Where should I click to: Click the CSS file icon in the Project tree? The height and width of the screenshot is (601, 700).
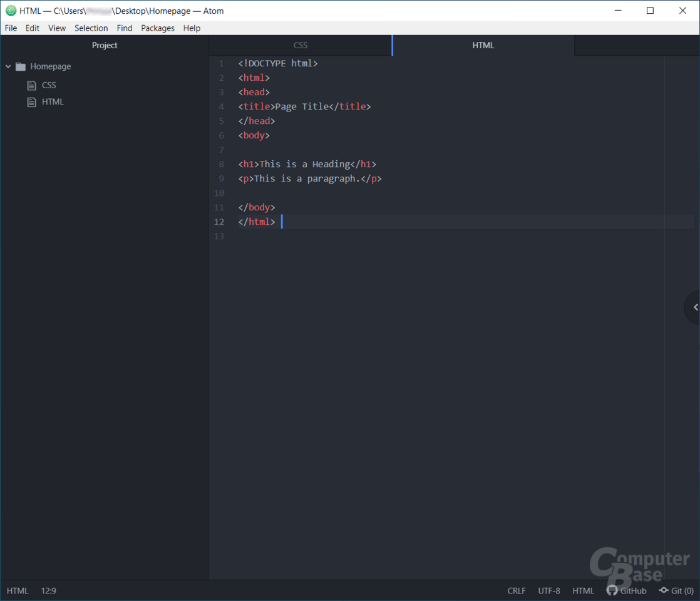[x=31, y=85]
